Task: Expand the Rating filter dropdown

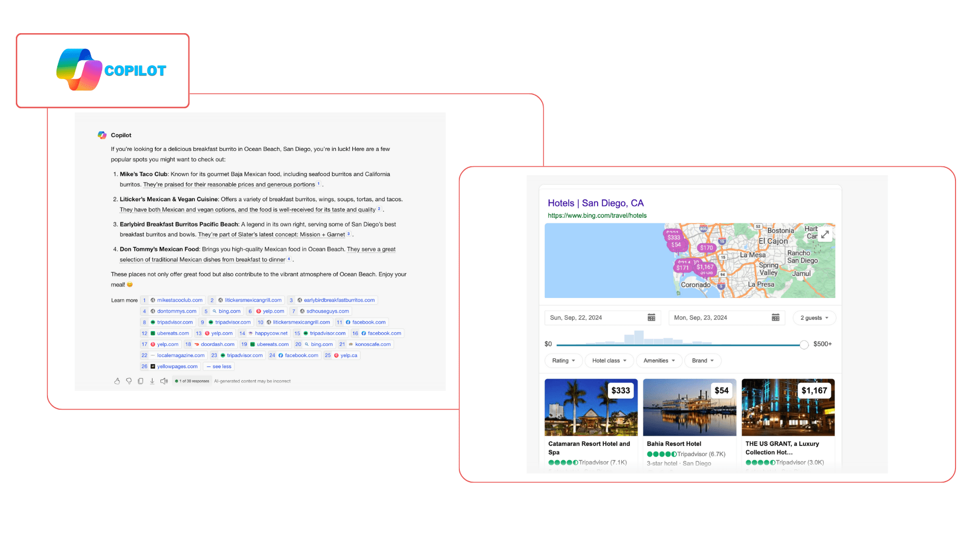Action: (x=563, y=361)
